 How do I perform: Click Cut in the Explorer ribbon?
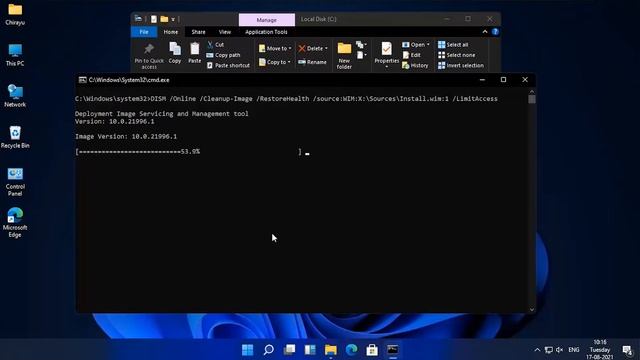[216, 44]
